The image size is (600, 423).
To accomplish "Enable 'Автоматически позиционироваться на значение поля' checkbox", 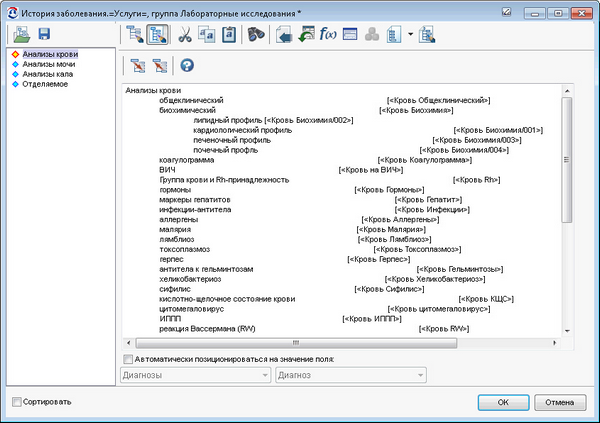I will tap(128, 359).
